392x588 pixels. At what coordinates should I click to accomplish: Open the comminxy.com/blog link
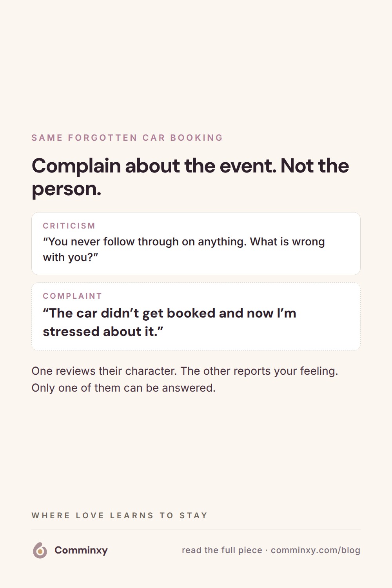click(x=316, y=550)
